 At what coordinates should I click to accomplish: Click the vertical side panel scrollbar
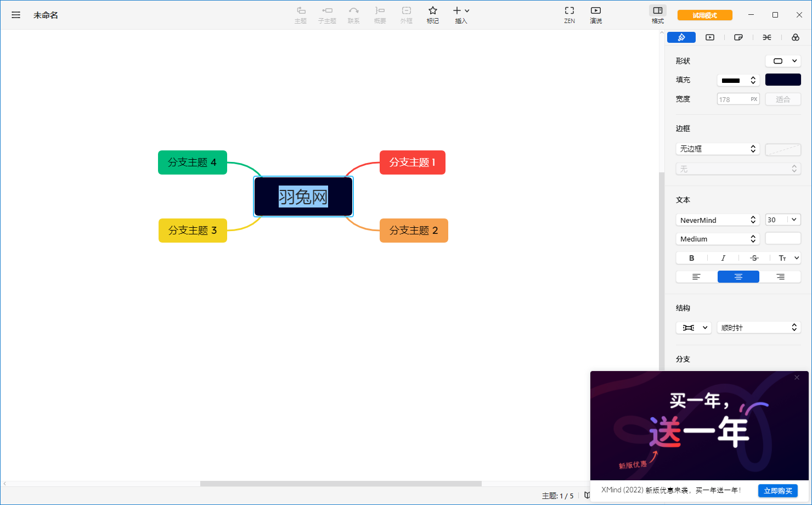[x=662, y=272]
